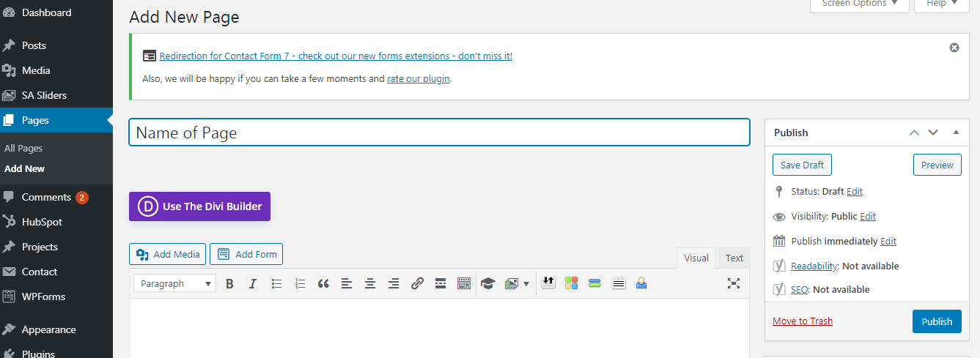The width and height of the screenshot is (980, 358).
Task: Open HubSpot in the sidebar
Action: tap(56, 222)
